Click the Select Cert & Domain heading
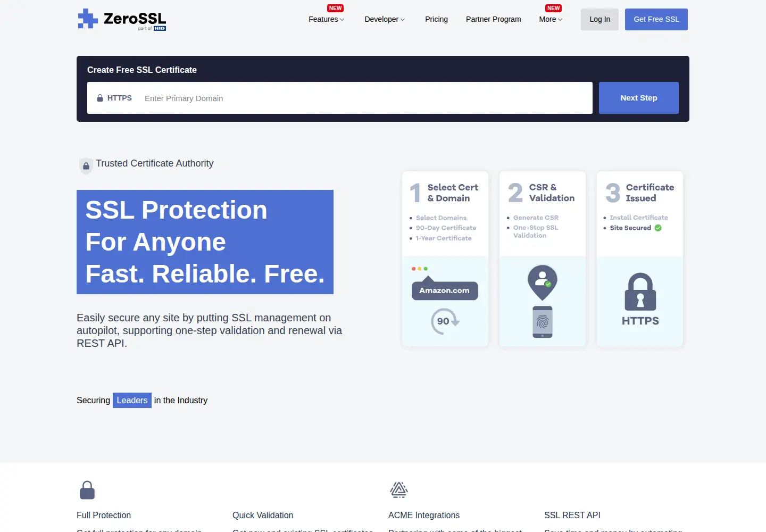766x532 pixels. point(453,193)
